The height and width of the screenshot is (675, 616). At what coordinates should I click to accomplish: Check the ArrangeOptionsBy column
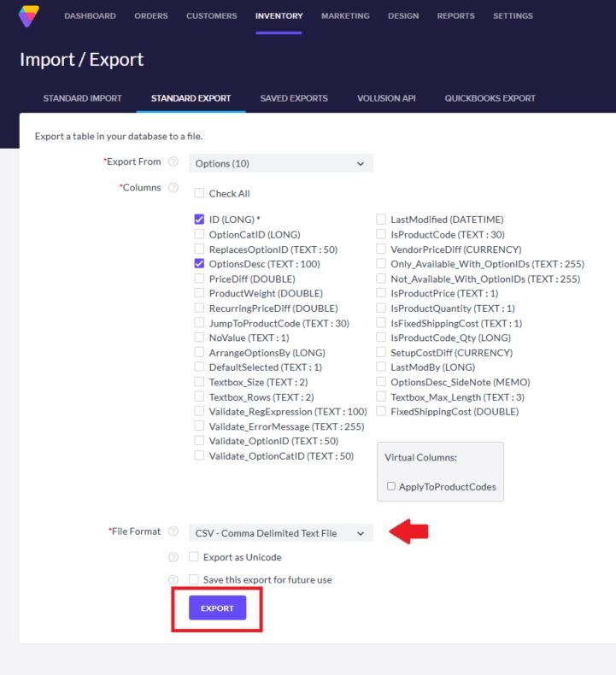(x=199, y=352)
